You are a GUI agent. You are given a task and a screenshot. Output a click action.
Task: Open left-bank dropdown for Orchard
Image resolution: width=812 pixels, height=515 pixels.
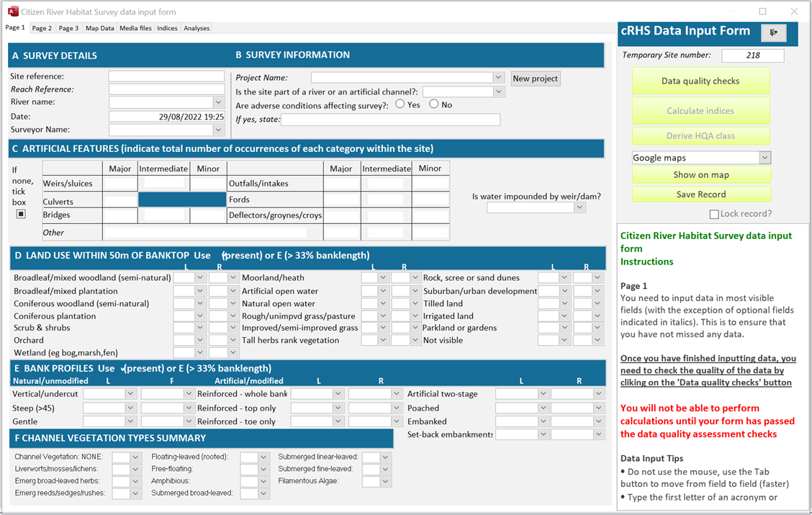[200, 341]
